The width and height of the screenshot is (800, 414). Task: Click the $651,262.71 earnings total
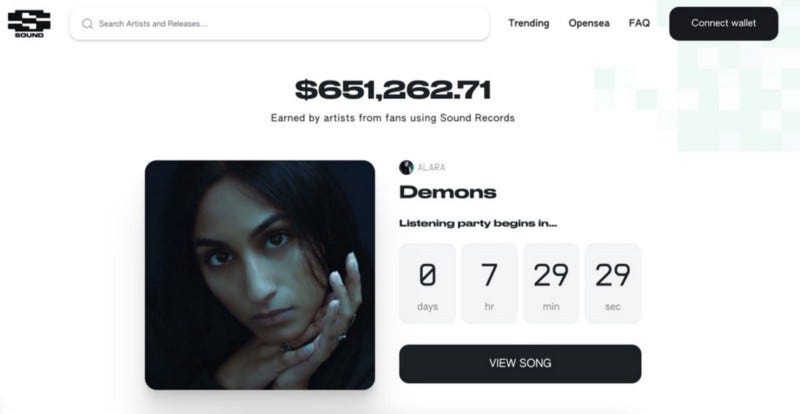coord(393,90)
